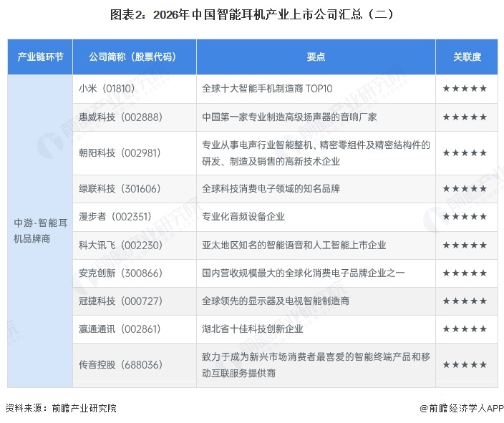Click the 产业链环节 column header

click(40, 57)
